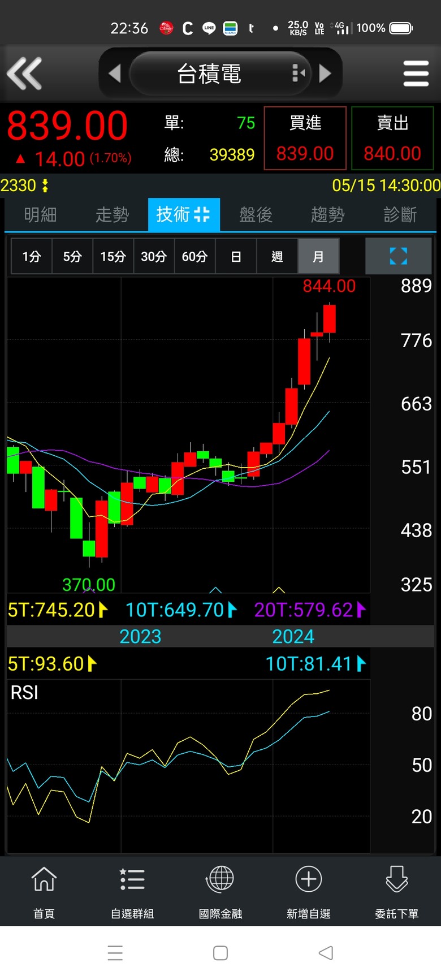Switch to the 診斷 tab
The image size is (441, 980).
coord(400,214)
